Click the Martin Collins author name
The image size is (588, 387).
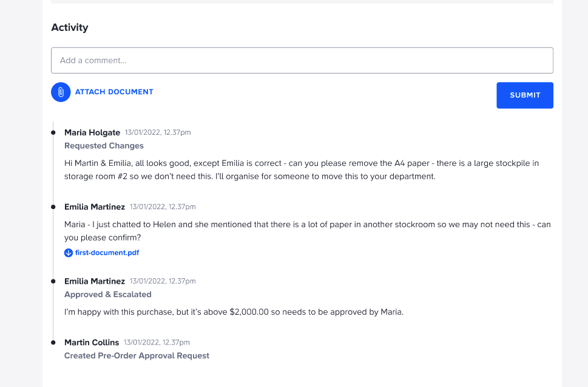[x=92, y=342]
